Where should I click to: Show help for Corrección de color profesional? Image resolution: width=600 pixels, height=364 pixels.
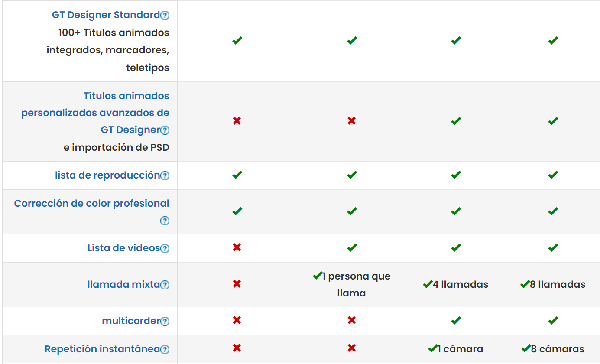pyautogui.click(x=165, y=221)
